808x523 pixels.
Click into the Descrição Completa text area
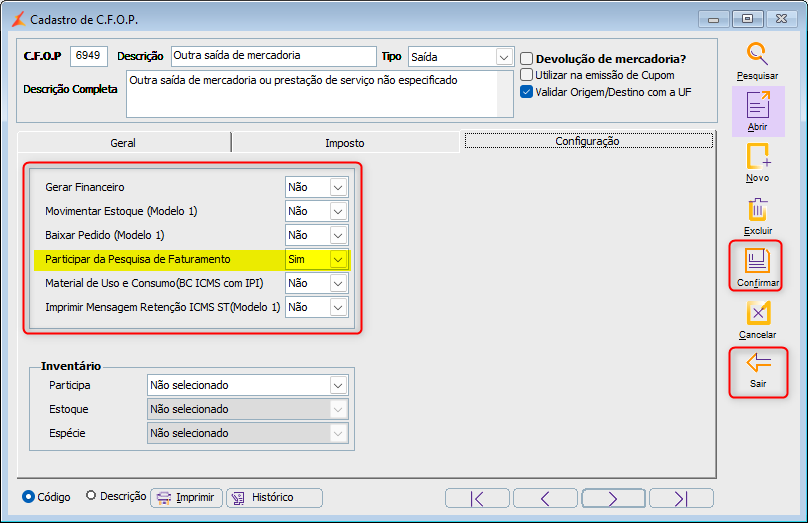[319, 94]
